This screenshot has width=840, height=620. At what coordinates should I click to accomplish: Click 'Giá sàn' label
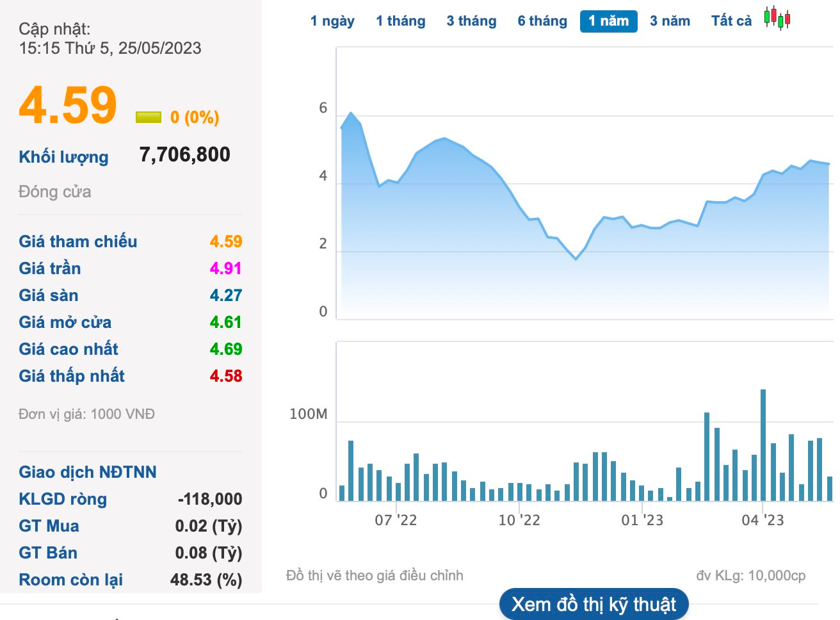pyautogui.click(x=49, y=295)
